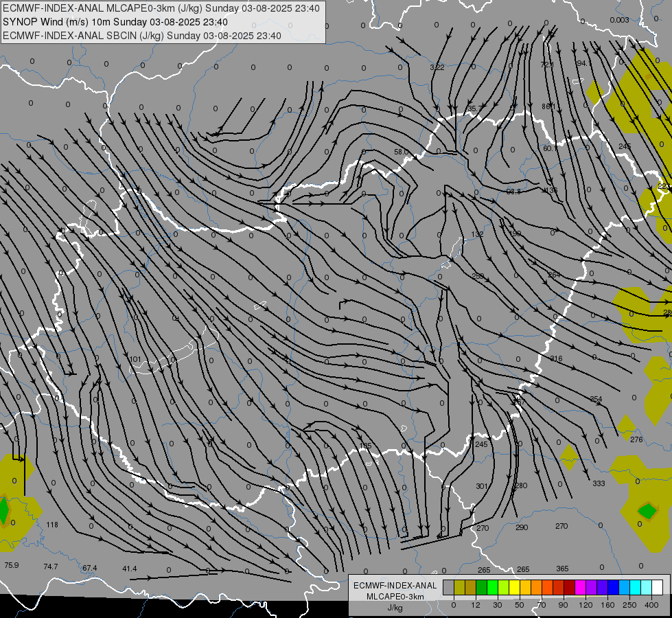Select the white legend swatch
Image resolution: width=672 pixels, height=618 pixels.
[x=658, y=588]
